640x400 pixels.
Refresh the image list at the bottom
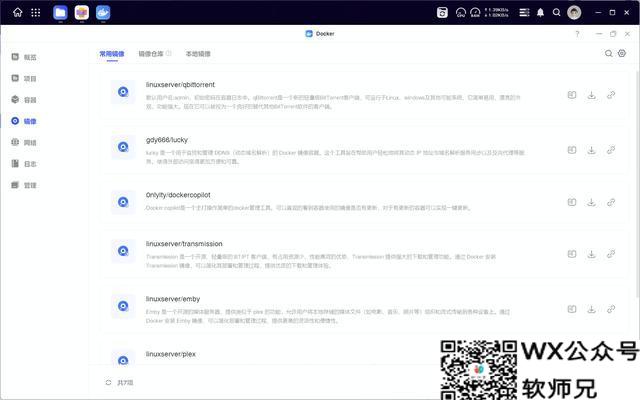point(108,382)
